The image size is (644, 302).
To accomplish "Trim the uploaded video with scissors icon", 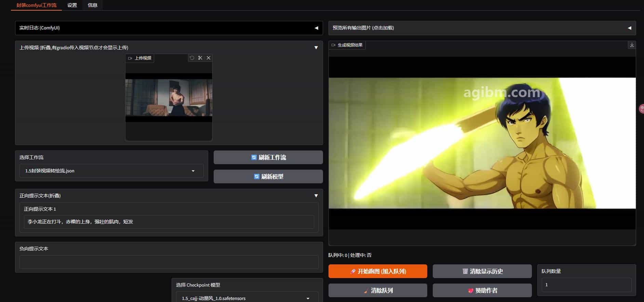I will [x=200, y=58].
